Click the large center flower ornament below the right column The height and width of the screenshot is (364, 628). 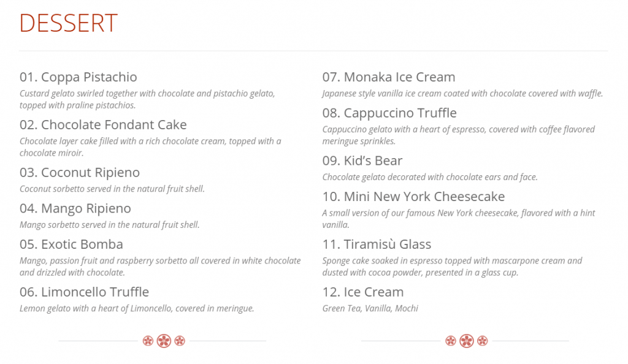(x=467, y=341)
